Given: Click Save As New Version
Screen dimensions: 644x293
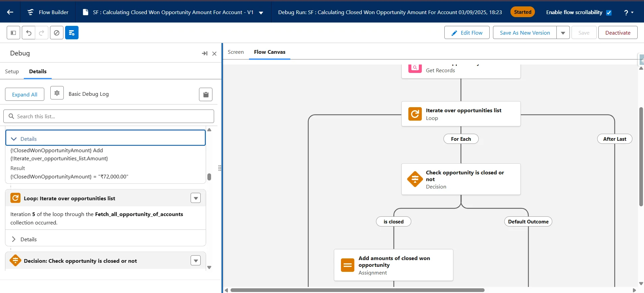Looking at the screenshot, I should point(525,33).
